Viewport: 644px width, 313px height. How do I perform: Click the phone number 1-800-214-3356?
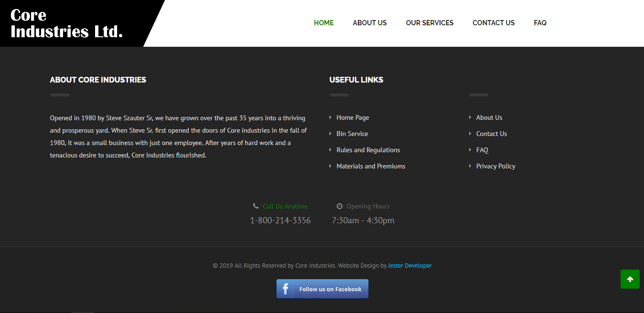coord(280,220)
